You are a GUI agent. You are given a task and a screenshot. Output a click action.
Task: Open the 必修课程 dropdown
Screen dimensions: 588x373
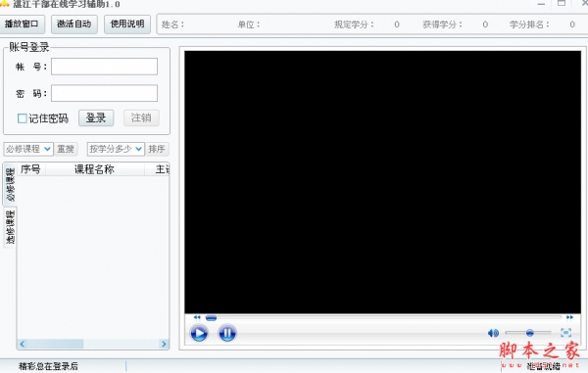(x=28, y=149)
